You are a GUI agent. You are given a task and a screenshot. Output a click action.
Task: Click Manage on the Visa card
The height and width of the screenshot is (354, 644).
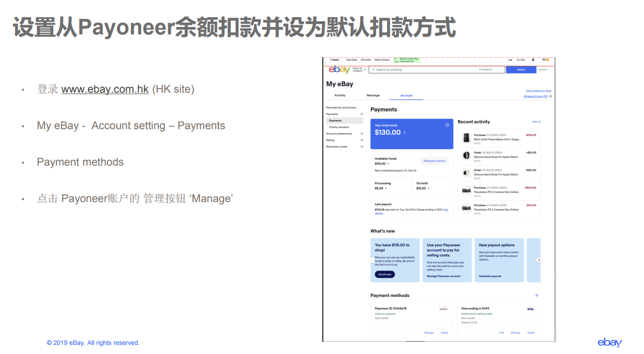(515, 333)
